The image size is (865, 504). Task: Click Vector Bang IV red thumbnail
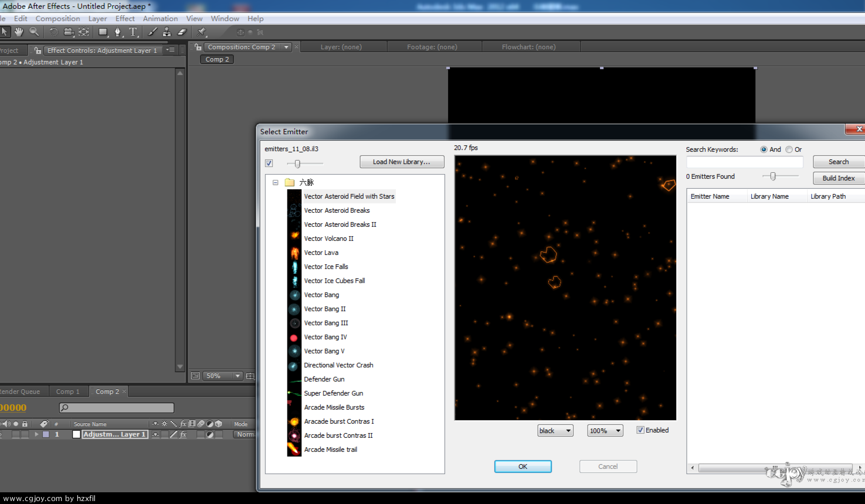tap(294, 337)
